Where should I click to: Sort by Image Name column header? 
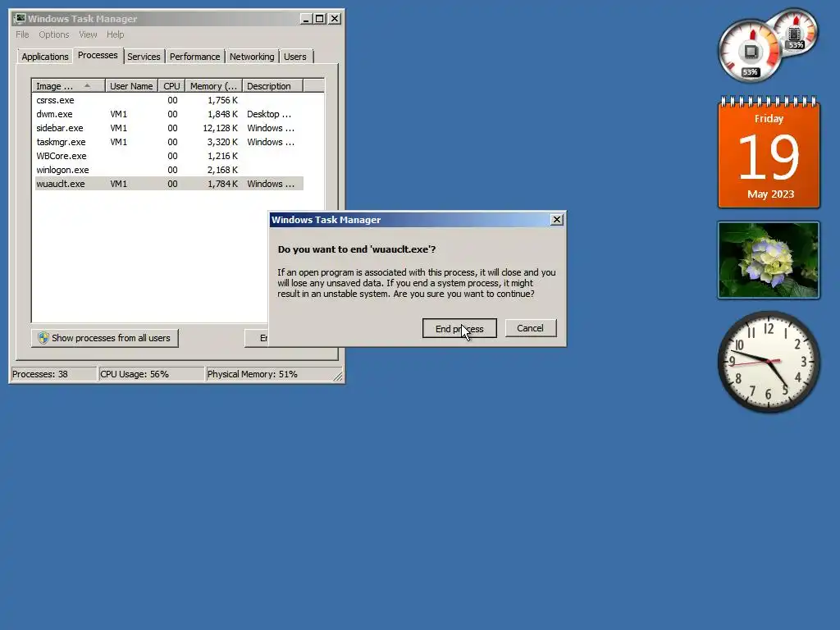click(x=68, y=85)
